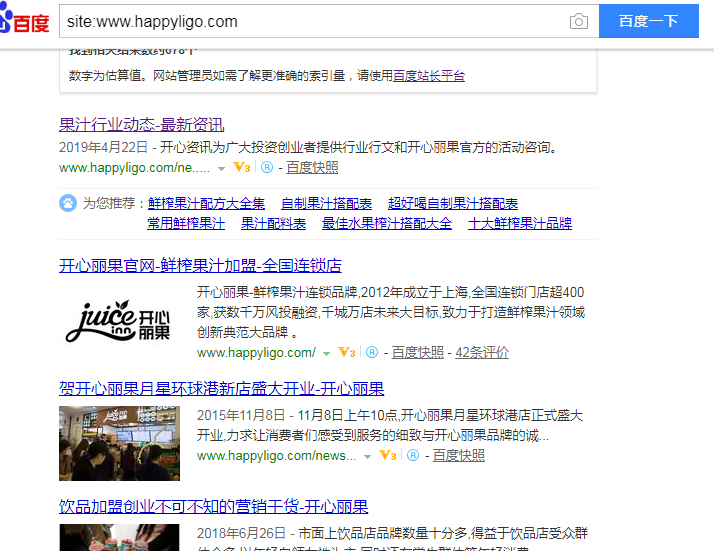714x551 pixels.
Task: Open recommendation 鲜榨果汁配方大全集
Action: tap(206, 203)
